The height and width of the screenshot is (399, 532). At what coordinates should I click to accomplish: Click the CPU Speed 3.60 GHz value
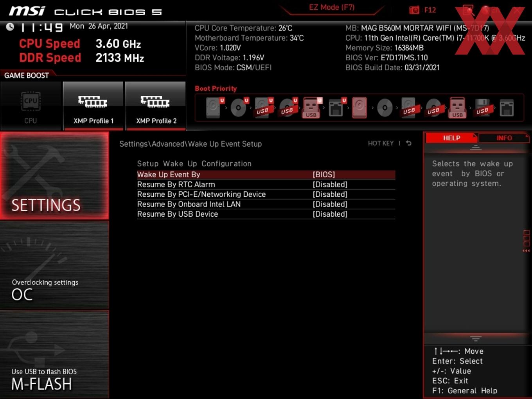[118, 43]
